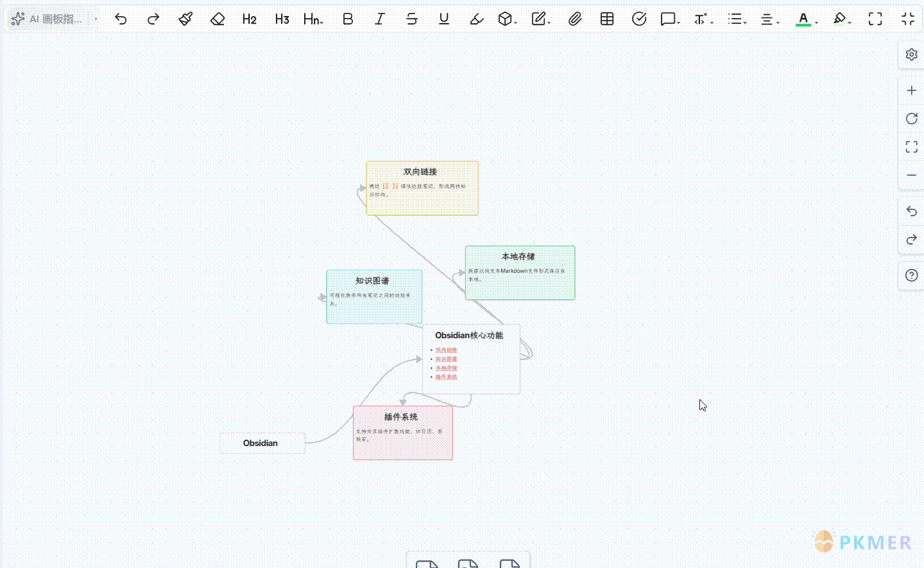Enter fullscreen with bracket-corners icon
This screenshot has height=568, width=924.
[x=875, y=19]
